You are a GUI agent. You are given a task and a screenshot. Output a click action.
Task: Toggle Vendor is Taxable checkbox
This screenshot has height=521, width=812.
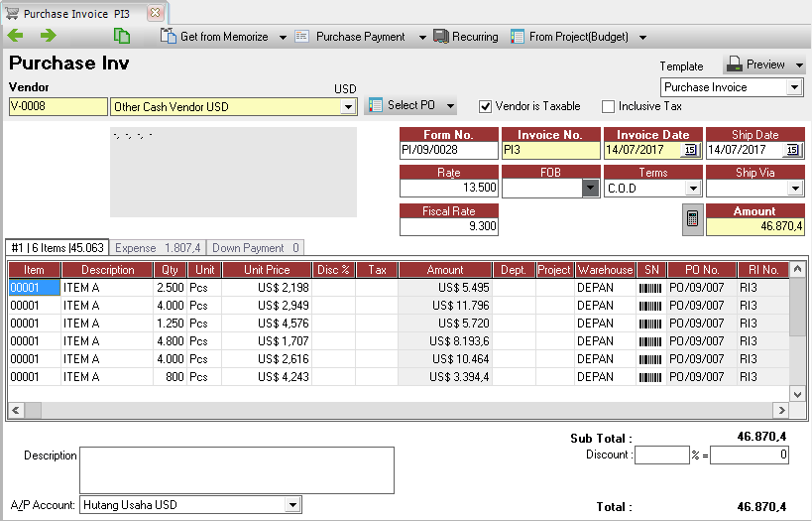pos(485,107)
